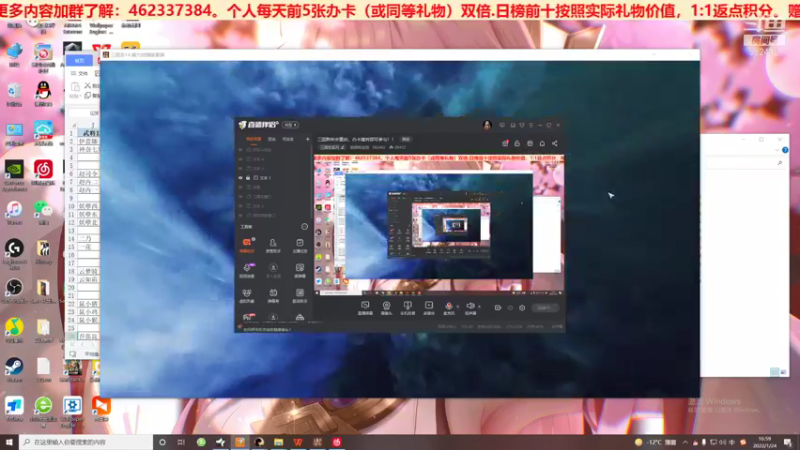Collapse the toolbox with the circled minus
The height and width of the screenshot is (450, 800).
pyautogui.click(x=305, y=227)
